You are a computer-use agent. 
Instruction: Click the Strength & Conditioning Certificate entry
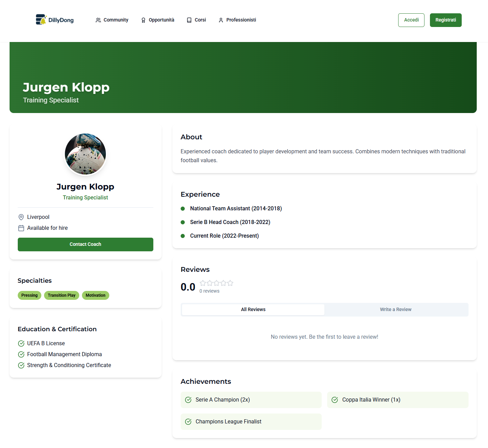click(69, 365)
